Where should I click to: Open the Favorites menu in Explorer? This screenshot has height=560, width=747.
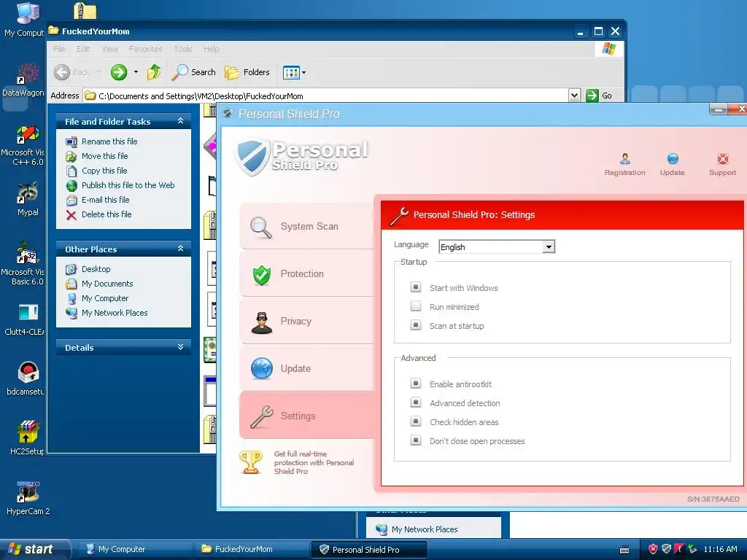pos(145,49)
